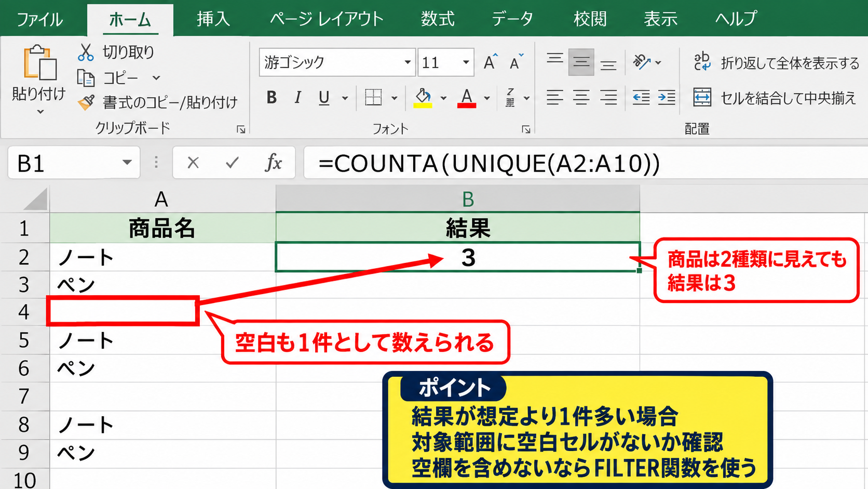Expand the Name Box dropdown arrow
The width and height of the screenshot is (868, 489).
[x=127, y=163]
